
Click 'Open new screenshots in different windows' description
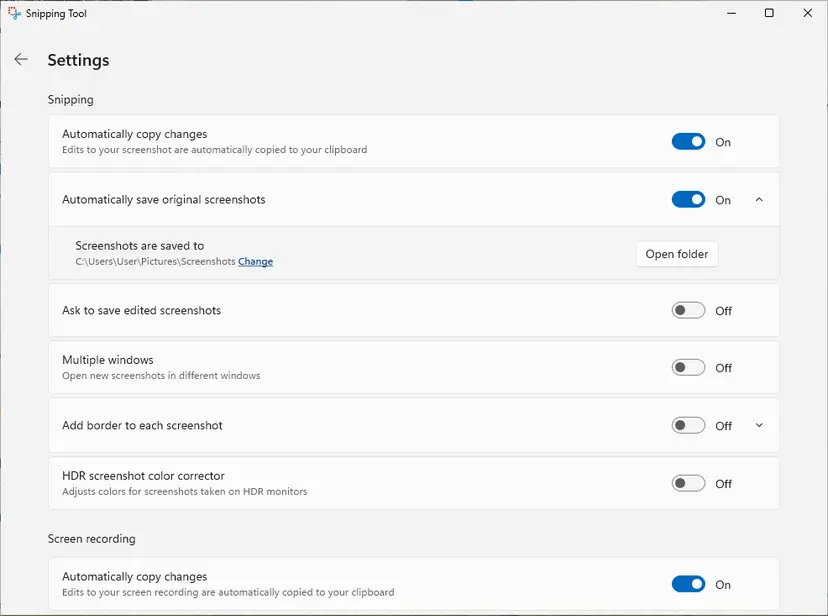coord(161,375)
